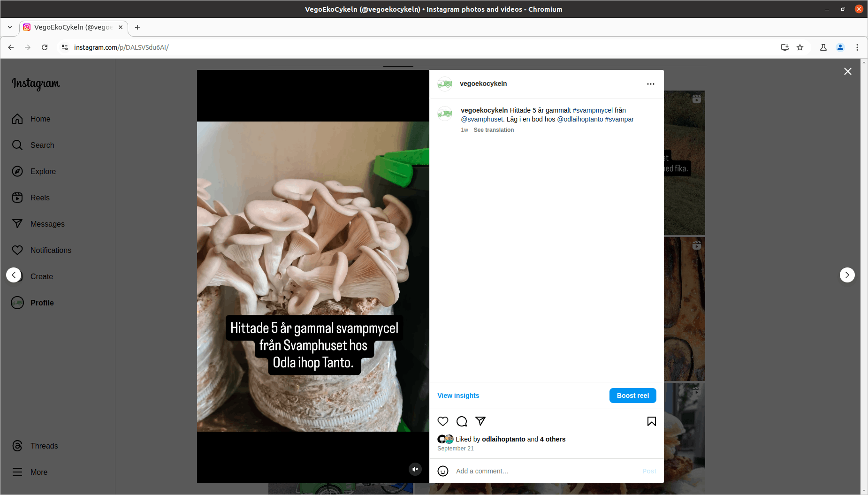868x495 pixels.
Task: Open Messages in sidebar
Action: 38,224
